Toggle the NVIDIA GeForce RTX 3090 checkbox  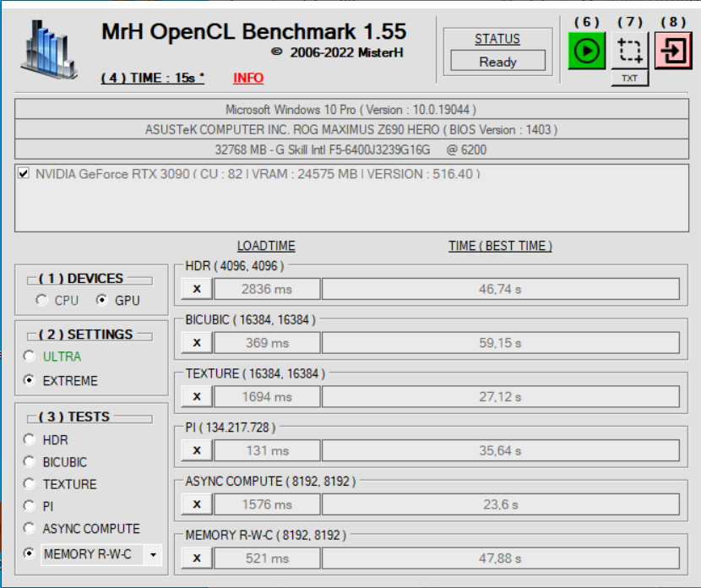coord(24,173)
